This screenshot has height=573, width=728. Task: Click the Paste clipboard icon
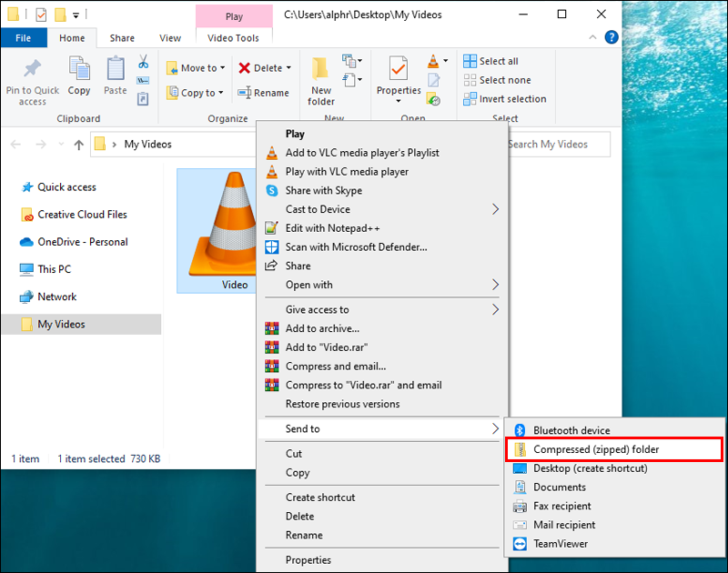pyautogui.click(x=116, y=68)
